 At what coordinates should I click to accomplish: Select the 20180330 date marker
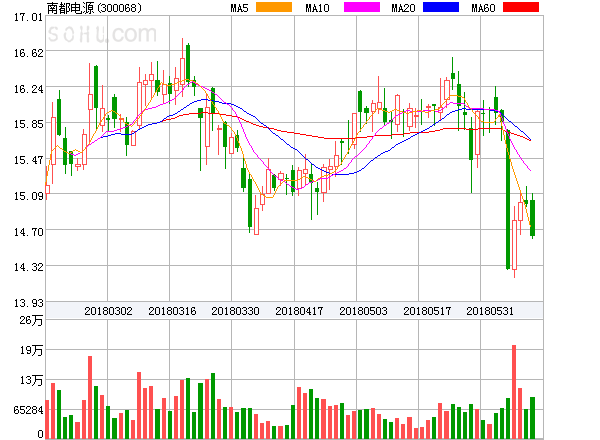coord(235,311)
